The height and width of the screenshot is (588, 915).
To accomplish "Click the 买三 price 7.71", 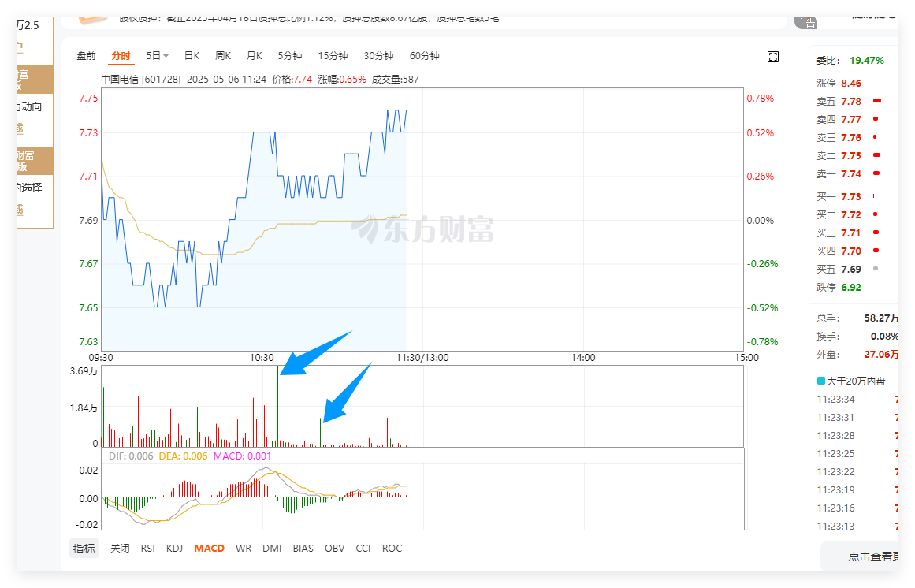I will (x=851, y=233).
